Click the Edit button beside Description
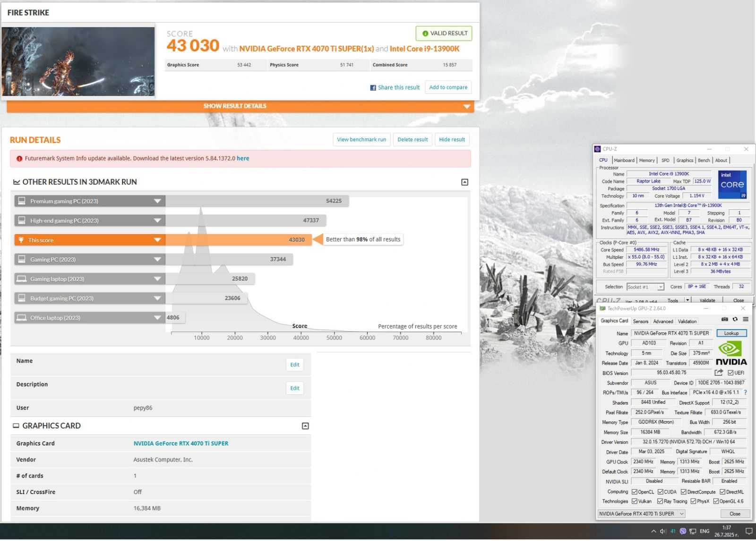 [295, 389]
